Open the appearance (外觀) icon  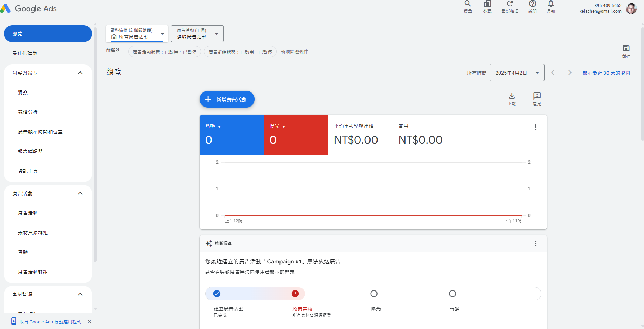point(487,7)
